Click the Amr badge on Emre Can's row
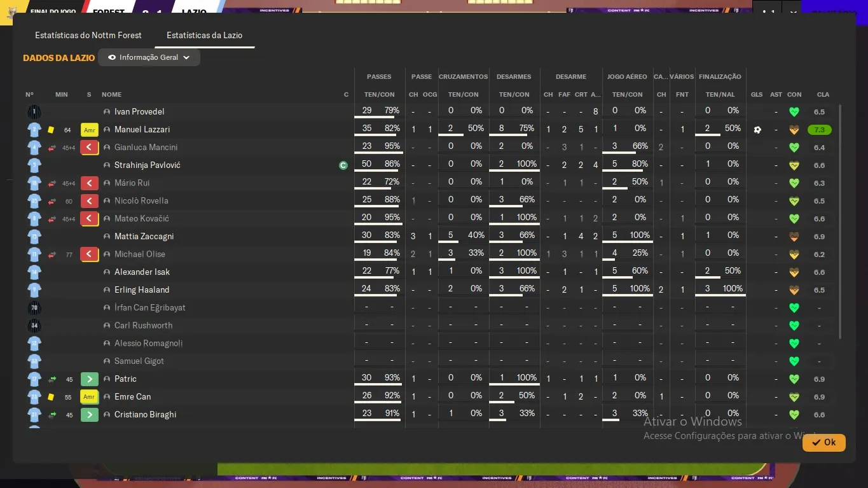868x488 pixels. click(x=89, y=397)
